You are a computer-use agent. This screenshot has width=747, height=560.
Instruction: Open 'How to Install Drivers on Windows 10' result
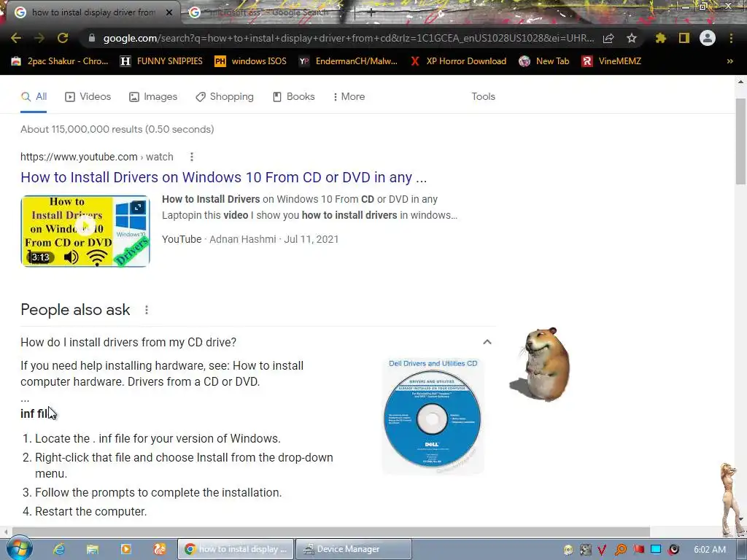tap(223, 177)
